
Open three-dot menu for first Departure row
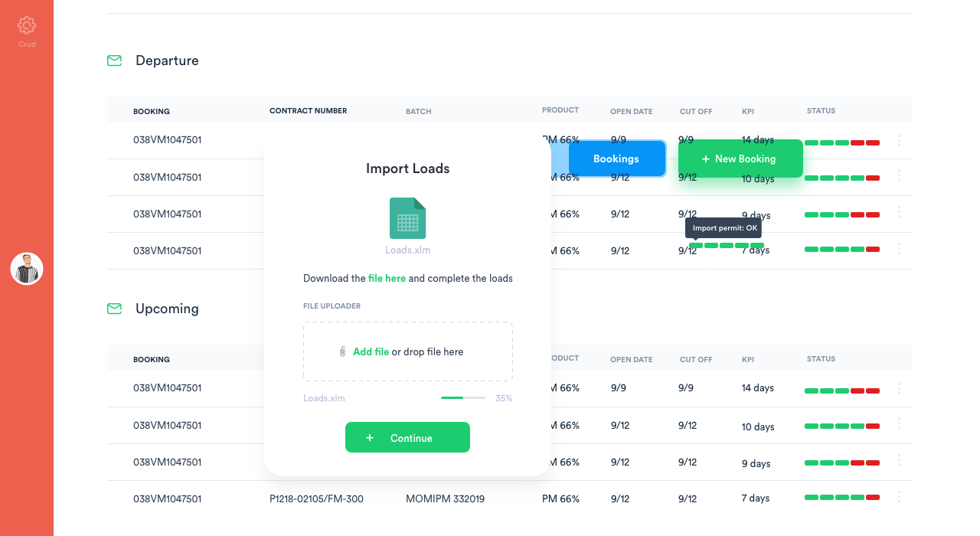pyautogui.click(x=899, y=141)
